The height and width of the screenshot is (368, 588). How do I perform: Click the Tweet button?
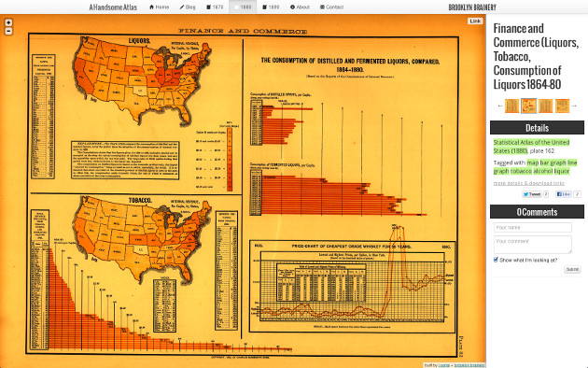coord(532,194)
